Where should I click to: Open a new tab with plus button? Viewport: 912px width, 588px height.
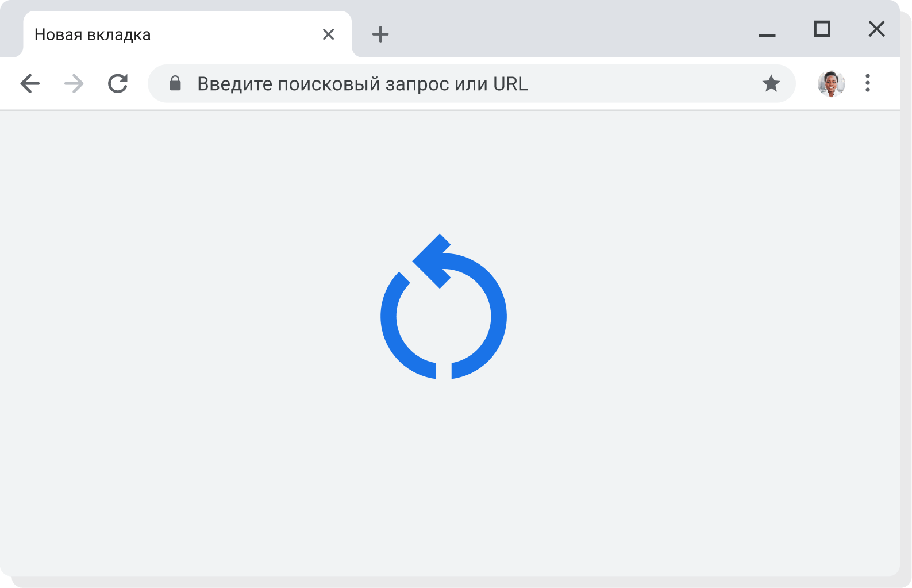click(x=380, y=34)
